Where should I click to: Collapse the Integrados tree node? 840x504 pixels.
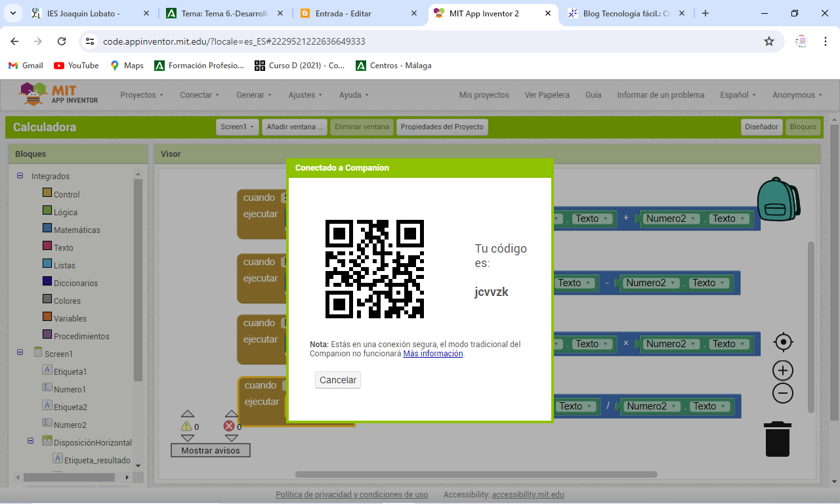[20, 176]
